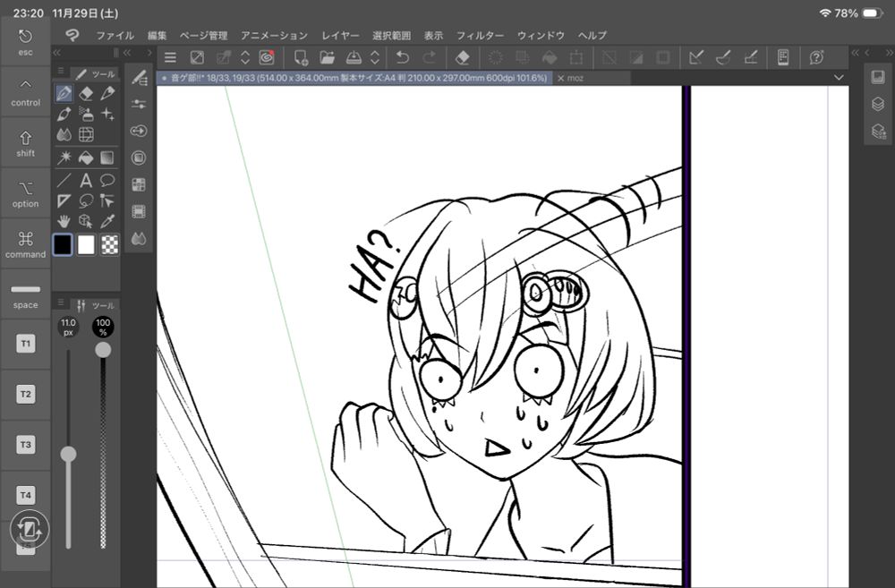Open the ページ管理 menu
Image resolution: width=895 pixels, height=588 pixels.
[x=203, y=36]
